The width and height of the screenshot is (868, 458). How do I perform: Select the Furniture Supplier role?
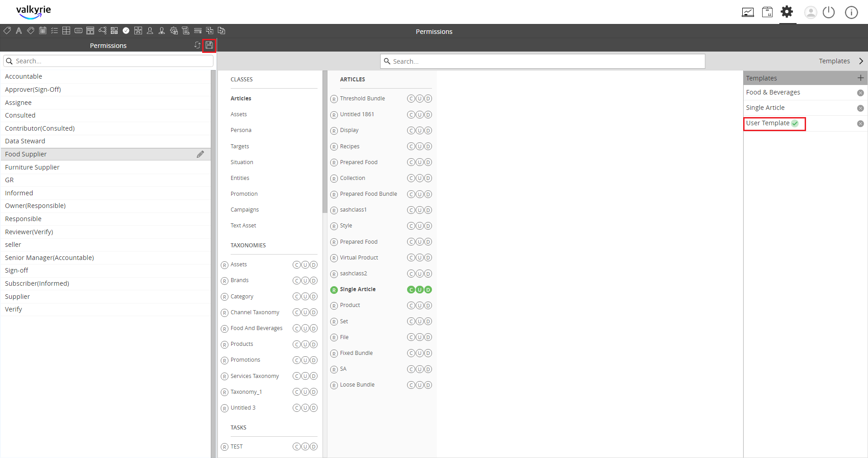click(x=106, y=167)
